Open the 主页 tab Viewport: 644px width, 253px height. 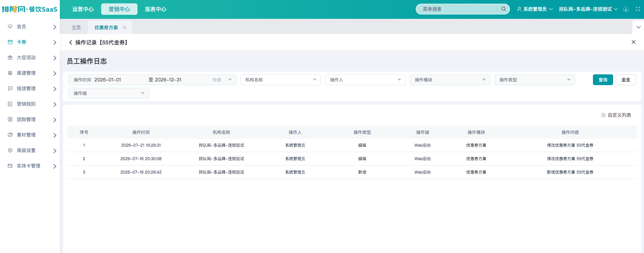pos(76,28)
